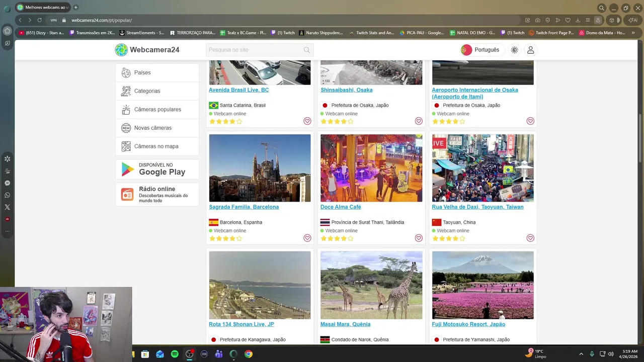Open the browser search icon in title bar
This screenshot has width=644, height=362.
pos(601,8)
